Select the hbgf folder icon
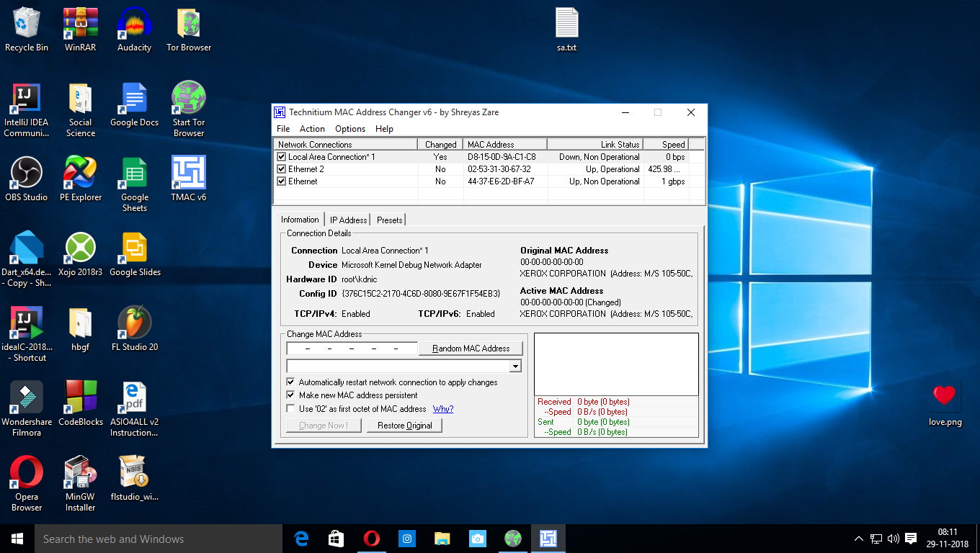980x553 pixels. point(81,329)
